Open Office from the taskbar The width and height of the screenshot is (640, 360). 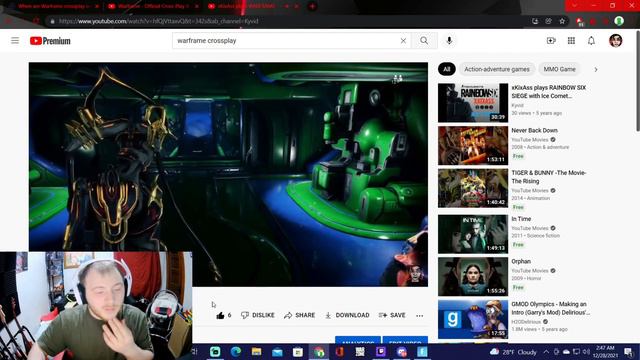340,351
